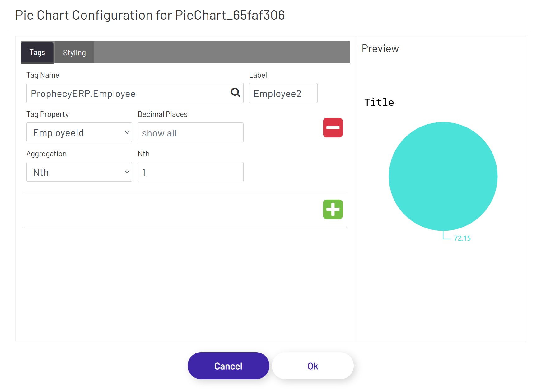Click the 72.15 slice label
Viewport: 541px width, 392px height.
click(x=462, y=238)
